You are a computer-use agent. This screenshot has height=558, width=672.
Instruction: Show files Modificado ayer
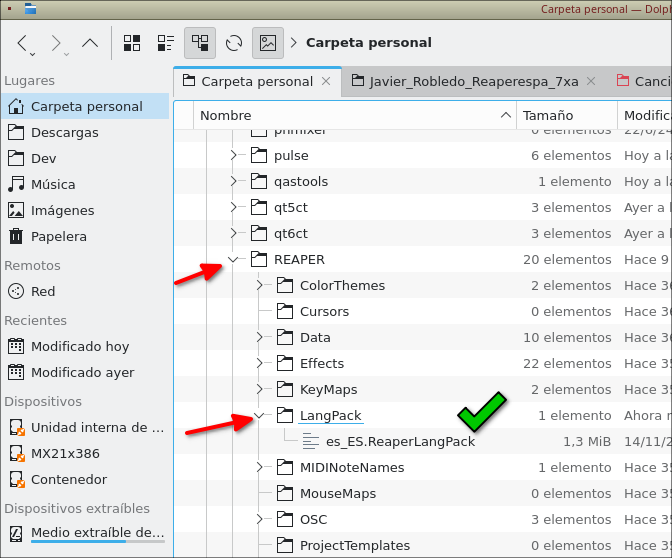86,372
